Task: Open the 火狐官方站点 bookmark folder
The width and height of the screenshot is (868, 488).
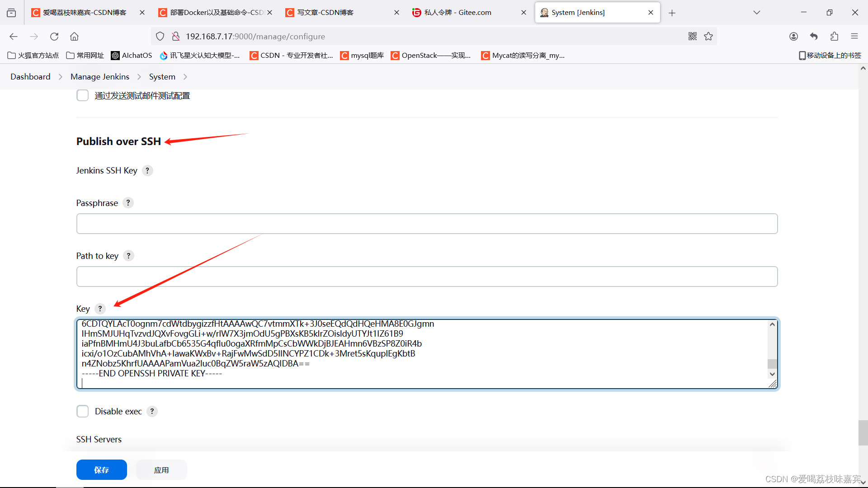Action: [x=33, y=56]
